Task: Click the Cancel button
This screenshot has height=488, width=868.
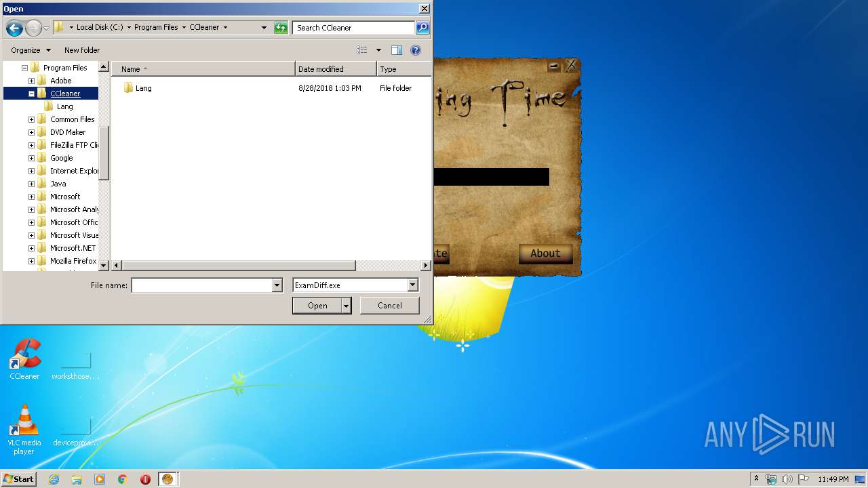Action: [x=389, y=306]
